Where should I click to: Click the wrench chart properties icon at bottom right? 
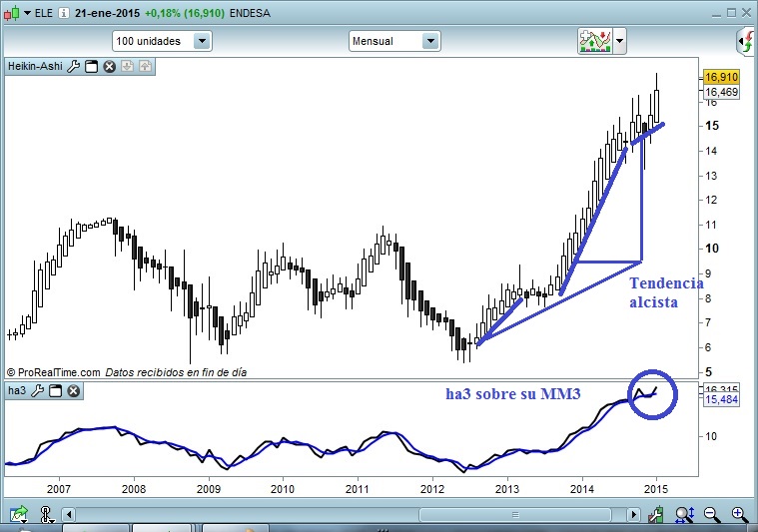tap(655, 515)
